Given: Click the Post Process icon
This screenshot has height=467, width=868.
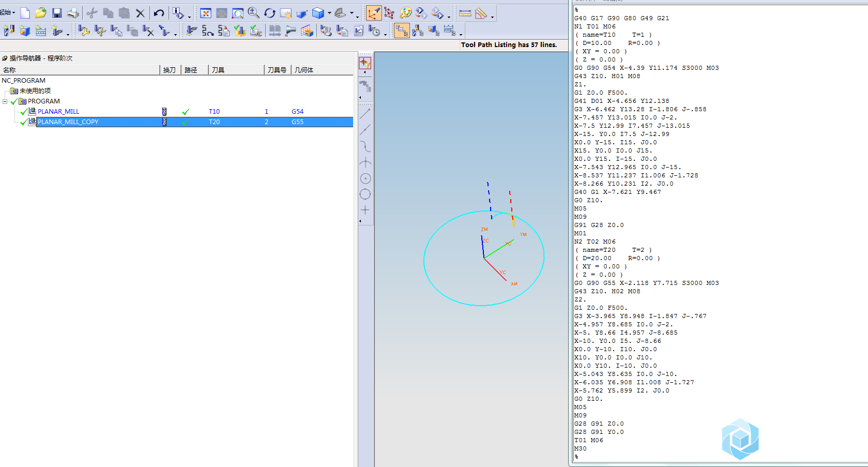Looking at the screenshot, I should pos(326,31).
